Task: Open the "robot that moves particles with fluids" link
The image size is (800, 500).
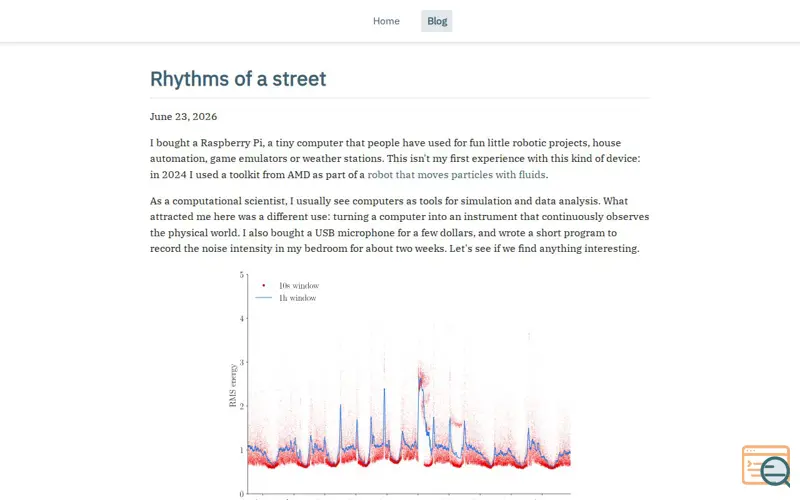Action: pos(456,174)
